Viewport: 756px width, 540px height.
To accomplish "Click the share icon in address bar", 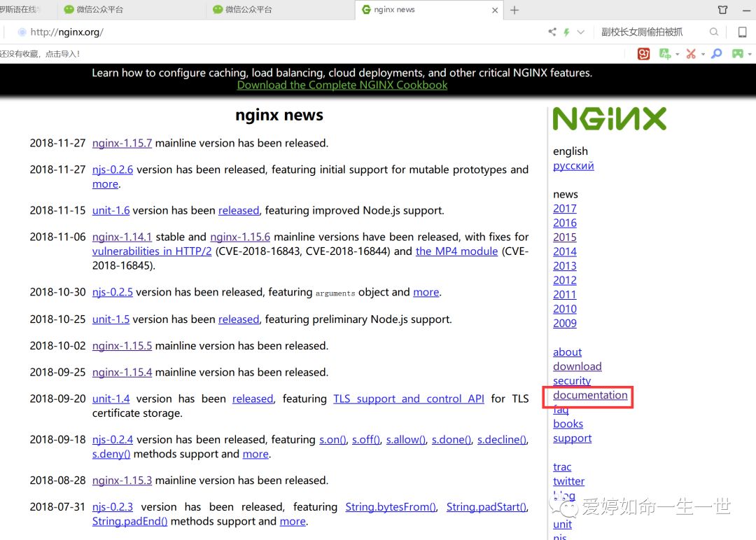I will [x=552, y=32].
